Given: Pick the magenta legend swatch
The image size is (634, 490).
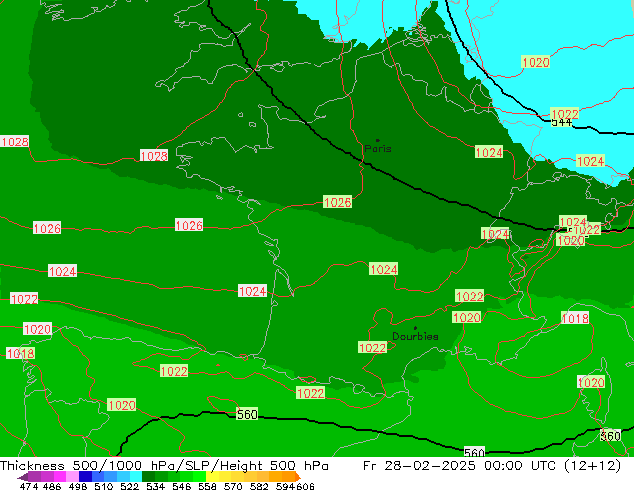Looking at the screenshot, I should coord(59,476).
